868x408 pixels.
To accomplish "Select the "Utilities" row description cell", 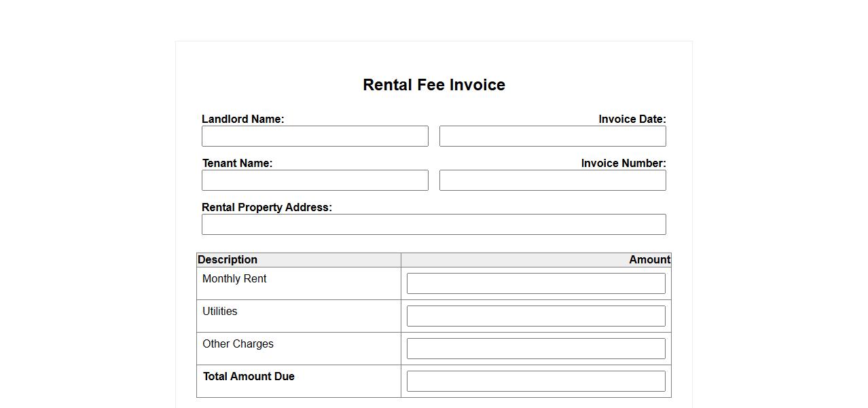I will coord(220,311).
